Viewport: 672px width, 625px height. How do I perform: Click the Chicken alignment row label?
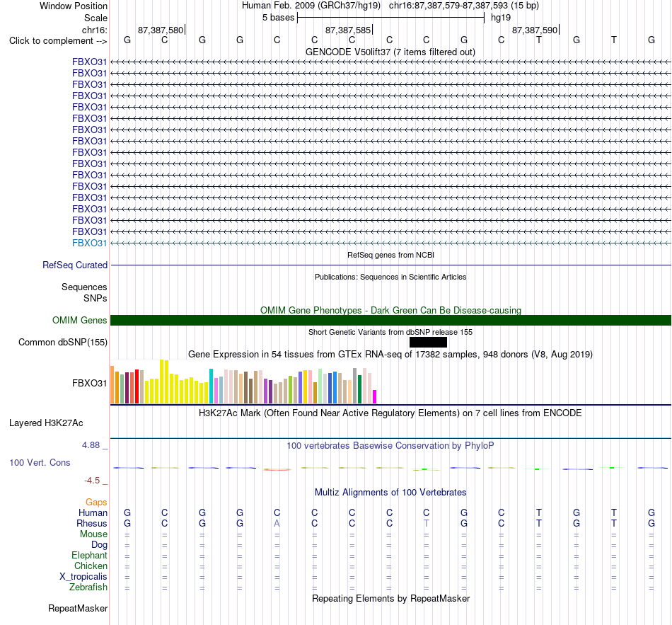(91, 566)
